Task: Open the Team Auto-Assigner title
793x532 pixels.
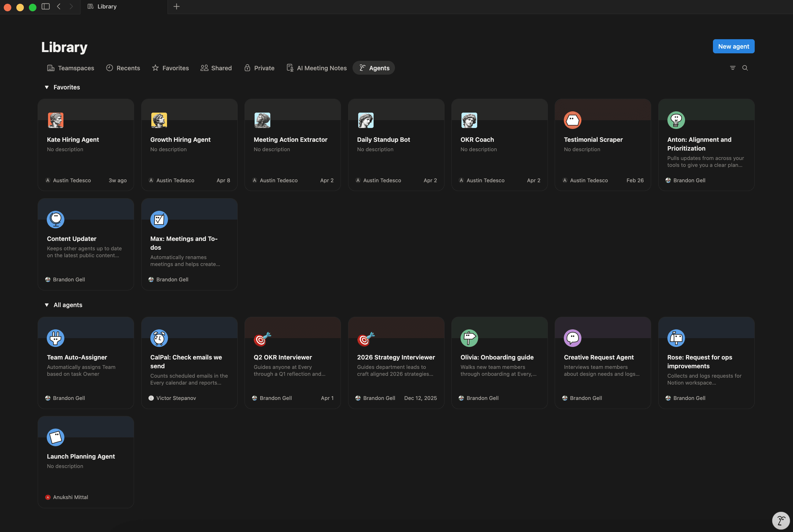Action: pos(77,357)
